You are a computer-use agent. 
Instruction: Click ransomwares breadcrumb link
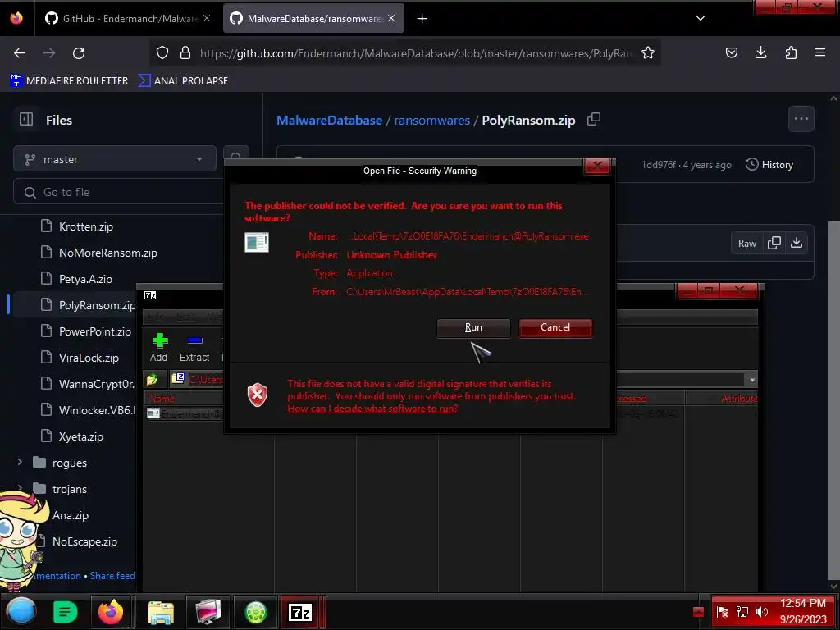[x=431, y=120]
